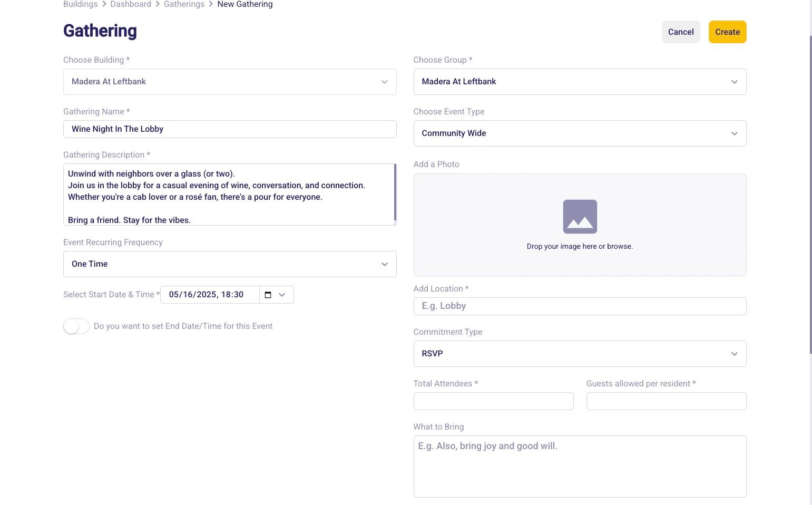Image resolution: width=812 pixels, height=505 pixels.
Task: Open the Commitment Type RSVP dropdown
Action: pos(580,354)
